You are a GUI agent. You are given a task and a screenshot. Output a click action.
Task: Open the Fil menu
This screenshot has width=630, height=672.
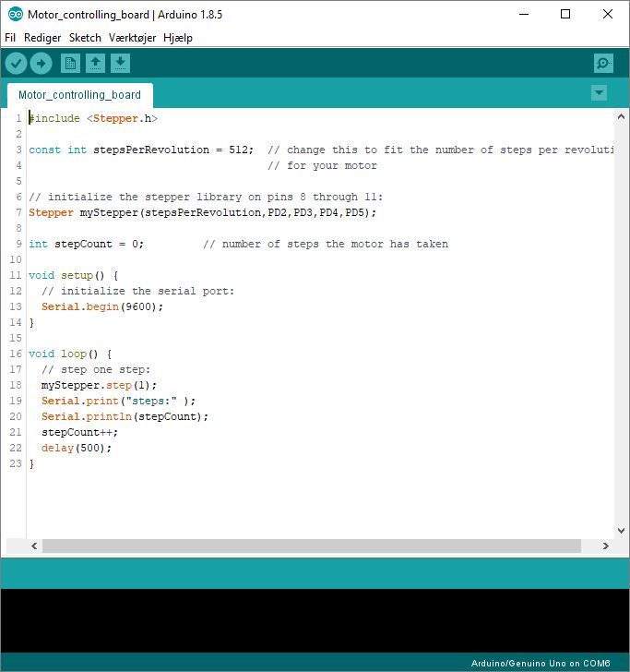click(x=10, y=38)
